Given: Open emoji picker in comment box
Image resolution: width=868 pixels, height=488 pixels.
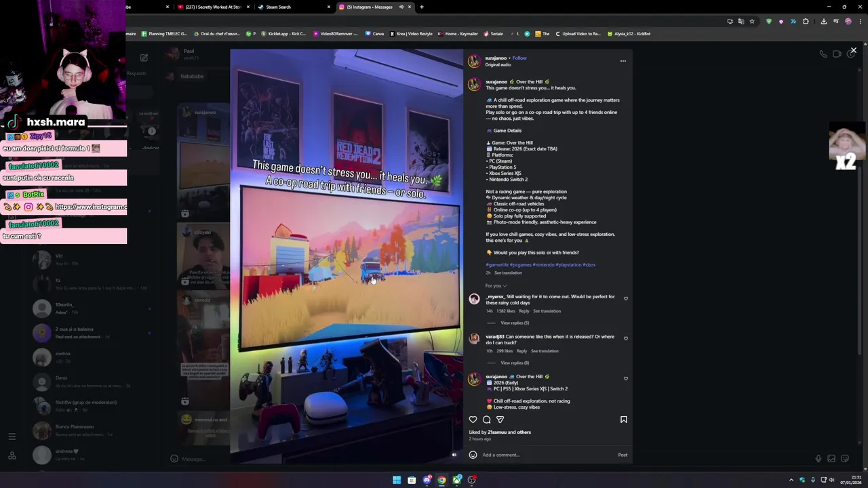Looking at the screenshot, I should click(x=473, y=455).
